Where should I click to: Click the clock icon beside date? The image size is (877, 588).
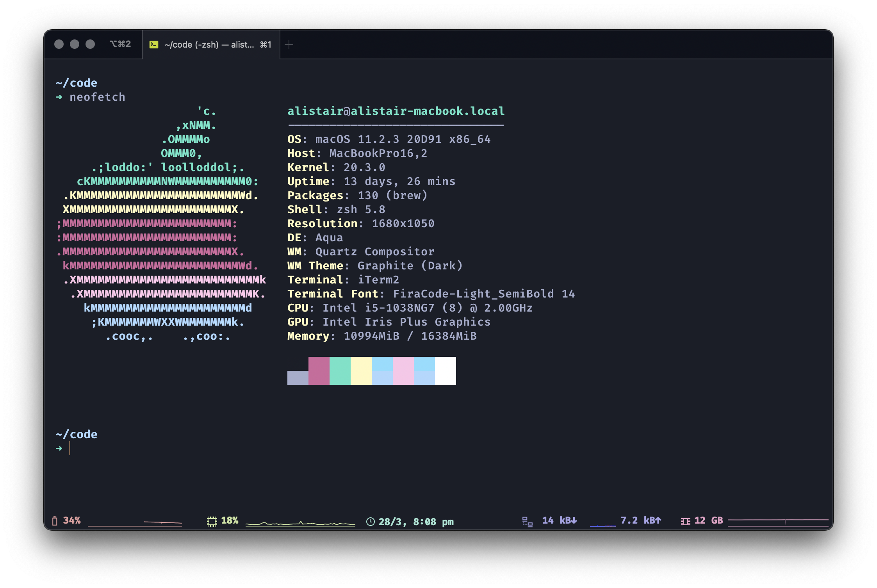[x=371, y=522]
